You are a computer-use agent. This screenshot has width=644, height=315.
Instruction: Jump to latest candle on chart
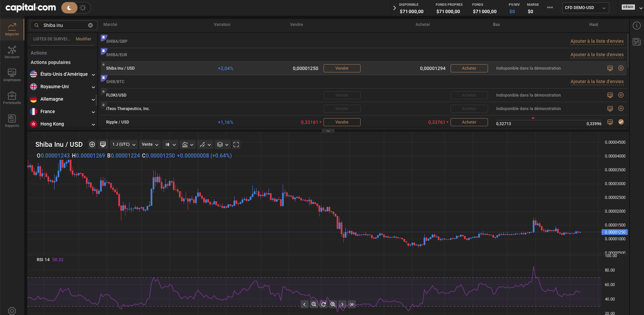[352, 304]
